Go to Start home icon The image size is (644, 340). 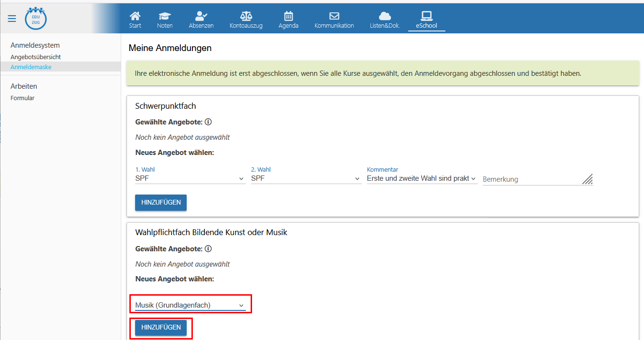(135, 16)
